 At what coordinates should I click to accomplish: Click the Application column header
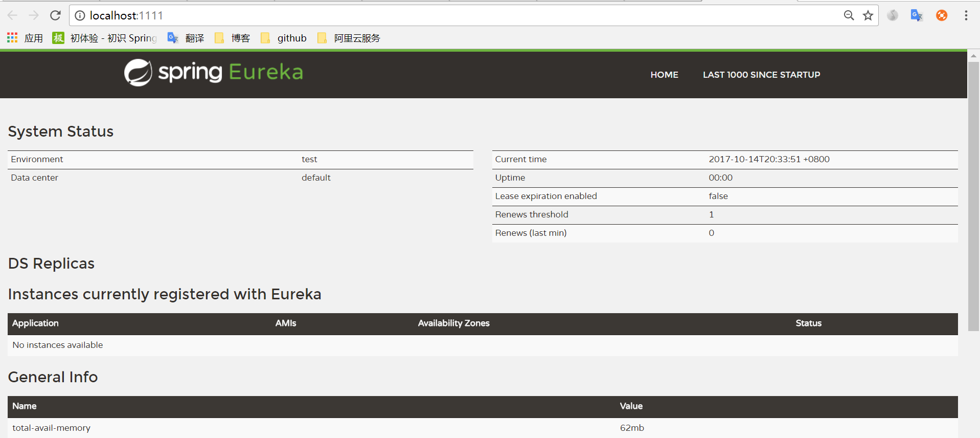click(35, 323)
